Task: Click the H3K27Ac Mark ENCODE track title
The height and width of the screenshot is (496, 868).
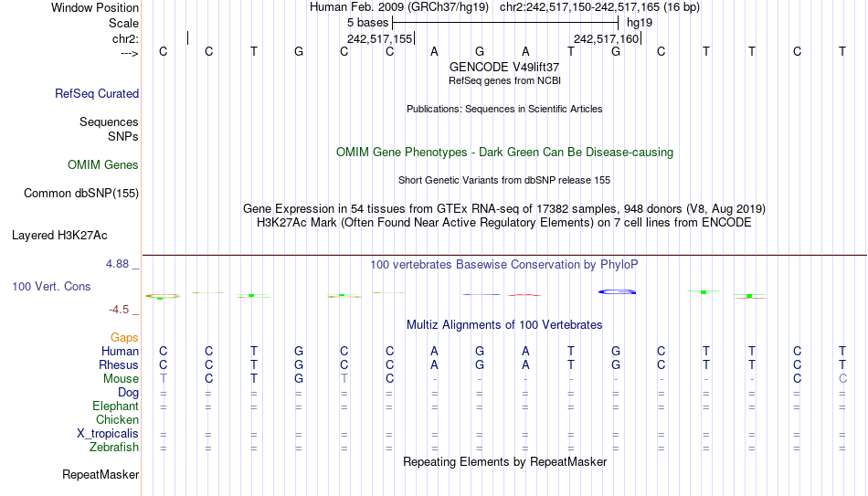Action: pos(504,223)
